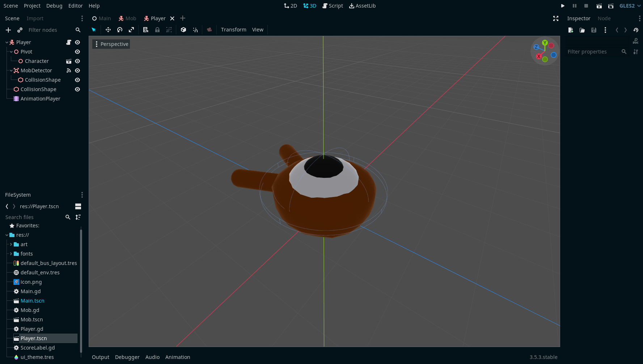Toggle visibility of Player node
This screenshot has height=364, width=643.
(x=77, y=42)
